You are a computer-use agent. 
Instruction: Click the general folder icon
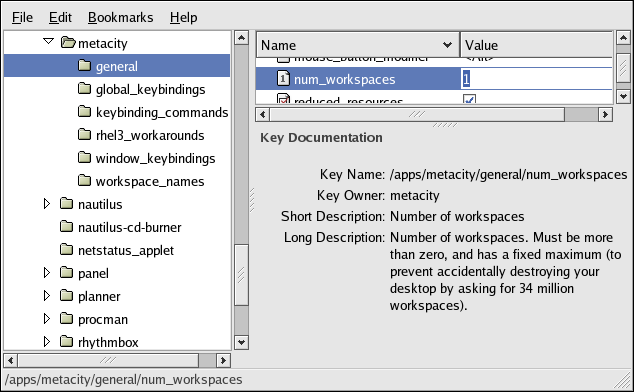point(84,65)
